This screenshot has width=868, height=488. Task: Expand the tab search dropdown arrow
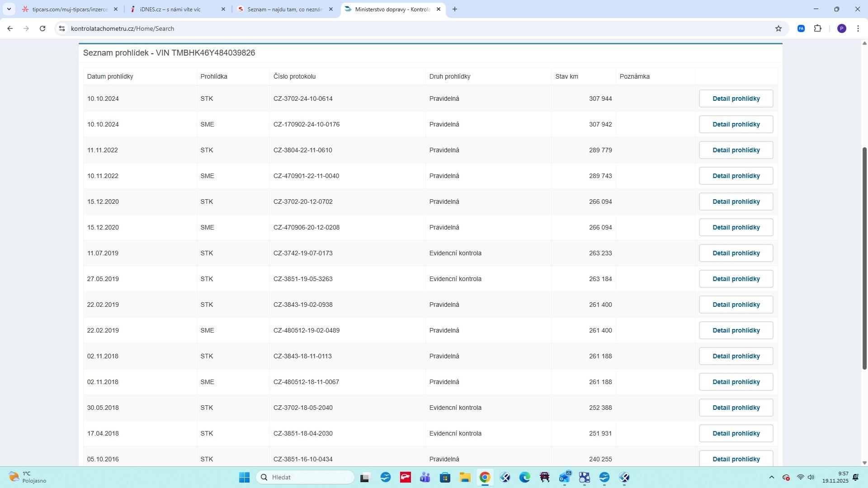[x=9, y=9]
